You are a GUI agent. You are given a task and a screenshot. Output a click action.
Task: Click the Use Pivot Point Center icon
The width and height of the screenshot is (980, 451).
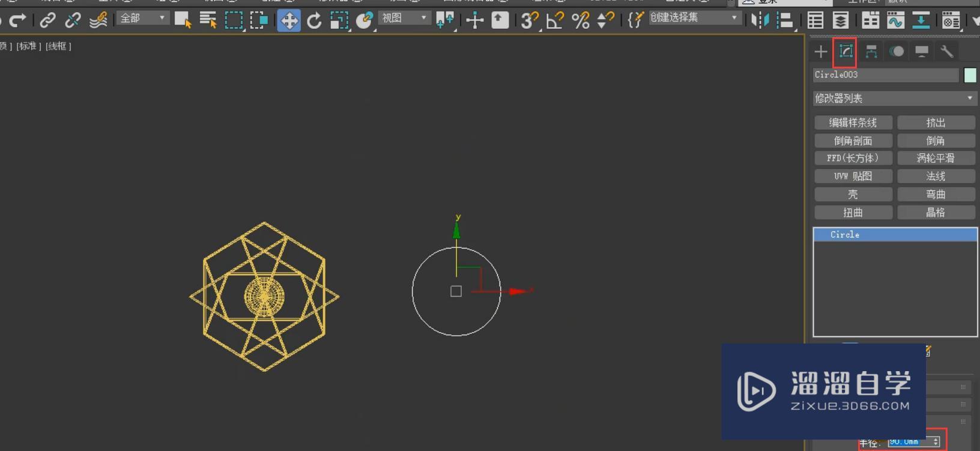[445, 20]
